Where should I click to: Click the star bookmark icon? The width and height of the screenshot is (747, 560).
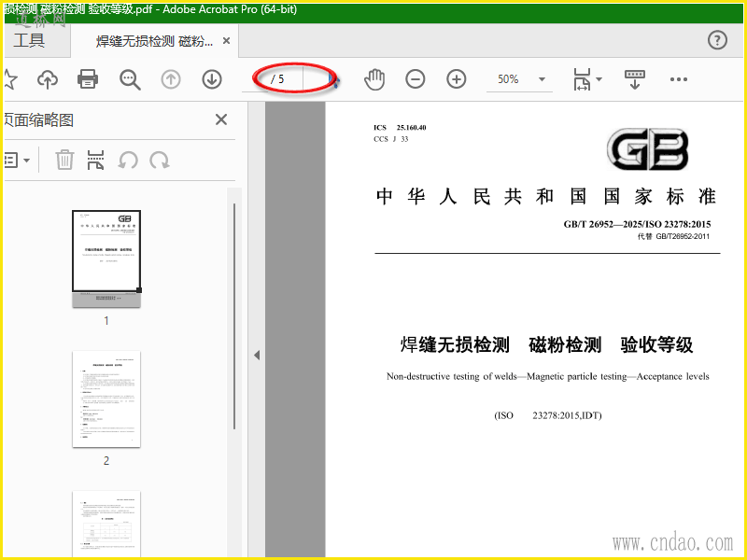point(9,79)
